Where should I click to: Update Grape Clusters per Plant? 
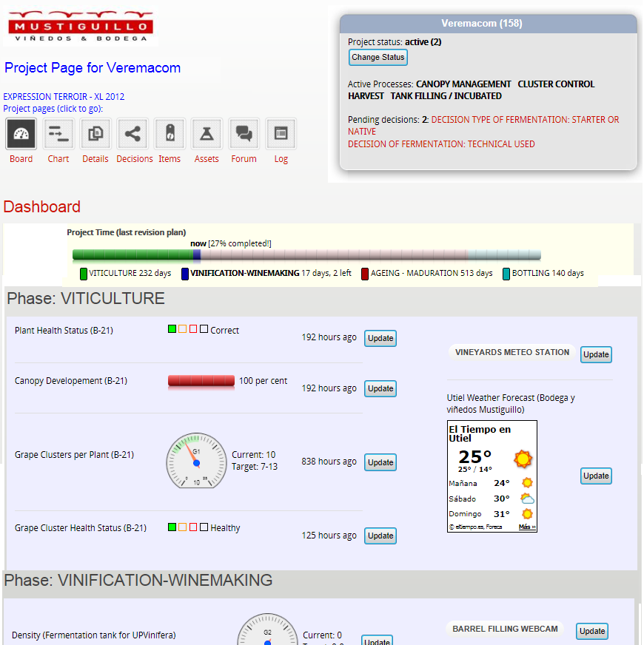pos(380,462)
